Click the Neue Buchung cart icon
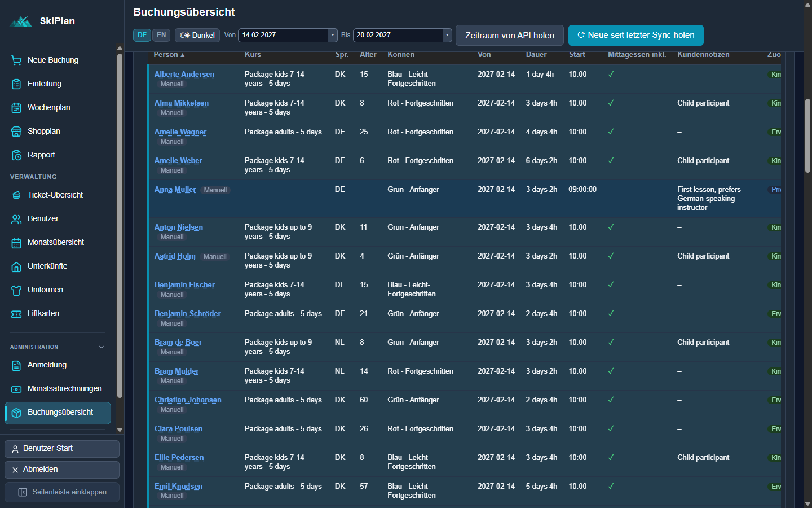812x508 pixels. tap(16, 60)
